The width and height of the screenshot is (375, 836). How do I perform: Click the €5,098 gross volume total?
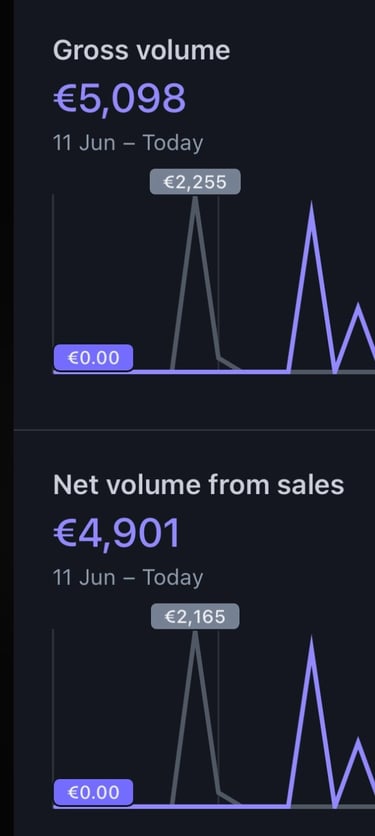(119, 99)
